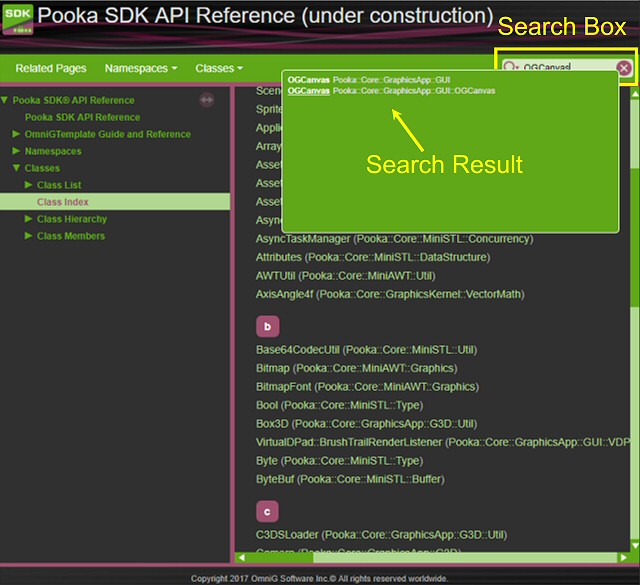Jump to letter c index badge
The height and width of the screenshot is (585, 640).
pyautogui.click(x=268, y=512)
